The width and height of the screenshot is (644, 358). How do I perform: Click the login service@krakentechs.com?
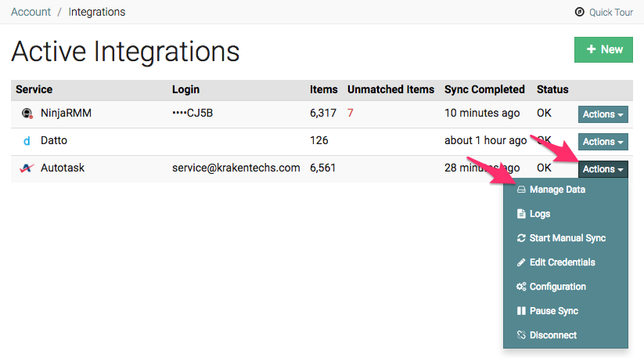tap(236, 168)
